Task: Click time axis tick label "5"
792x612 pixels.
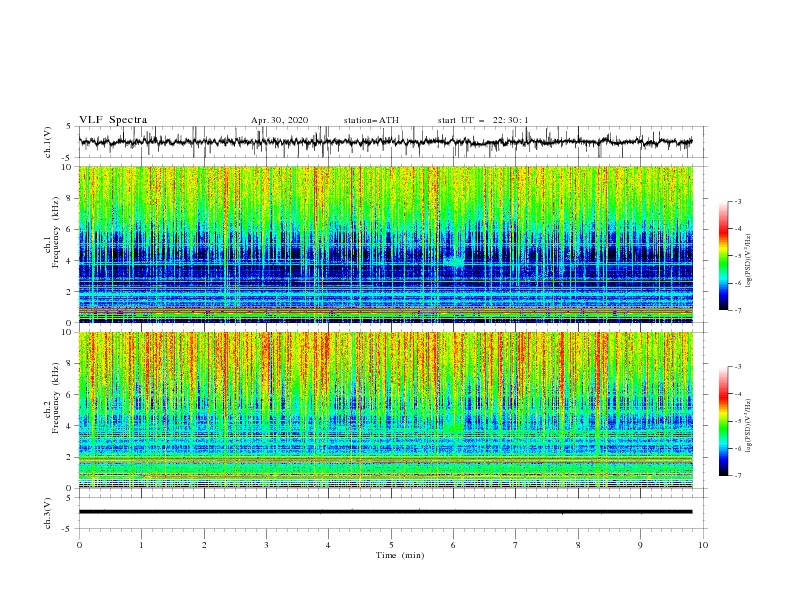Action: click(391, 545)
